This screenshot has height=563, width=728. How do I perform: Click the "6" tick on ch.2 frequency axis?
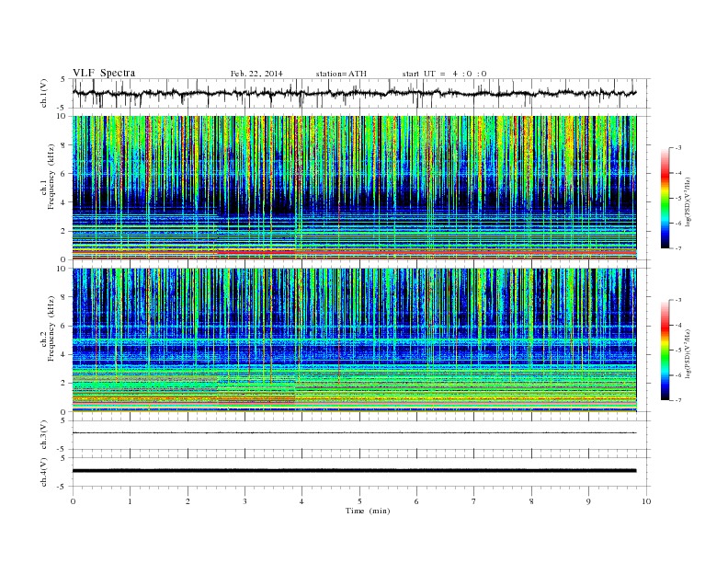coord(63,326)
